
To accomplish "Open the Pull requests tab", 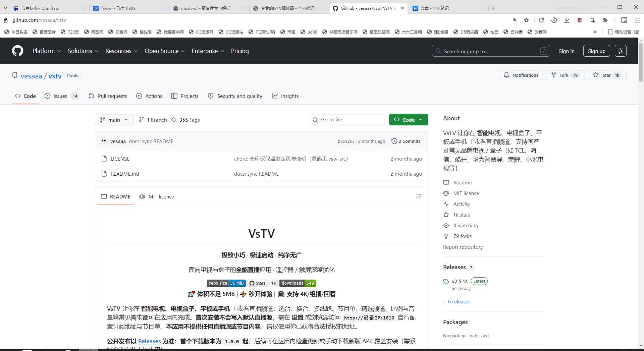I will [108, 96].
